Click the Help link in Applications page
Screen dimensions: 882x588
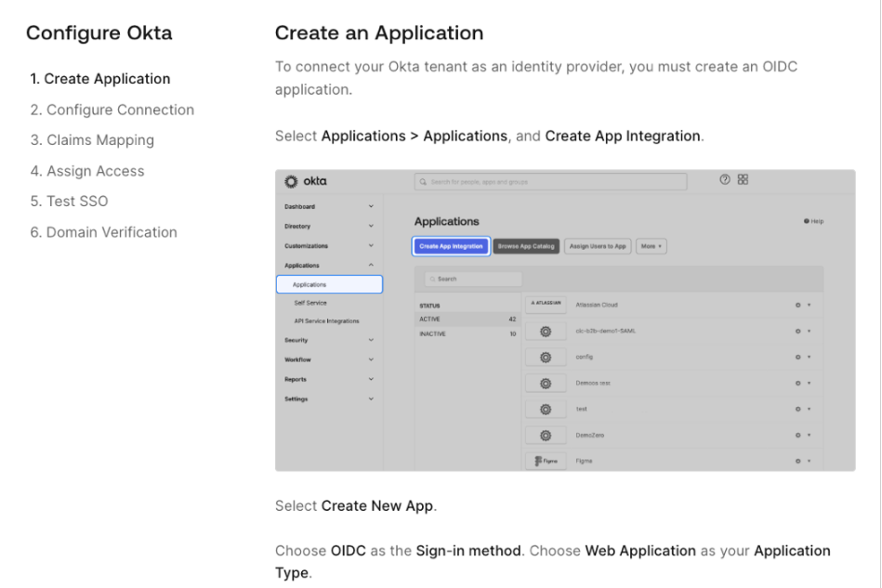pyautogui.click(x=814, y=221)
